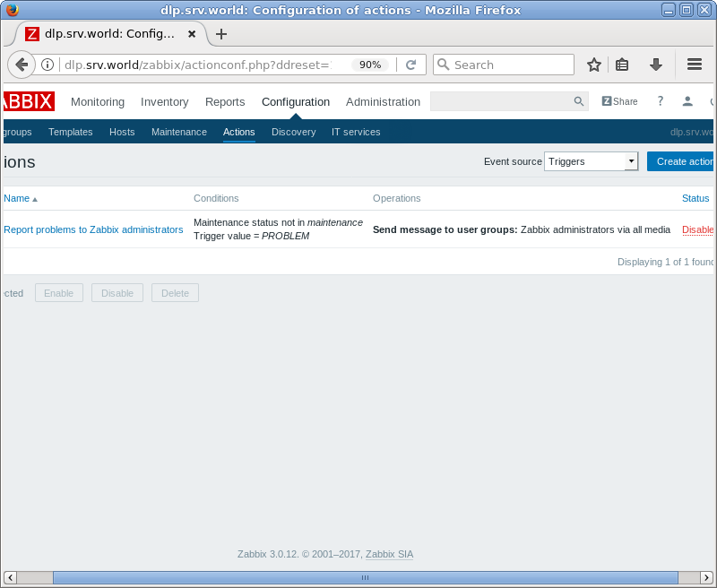Click the scrollbar left arrow
717x588 pixels.
pyautogui.click(x=10, y=577)
